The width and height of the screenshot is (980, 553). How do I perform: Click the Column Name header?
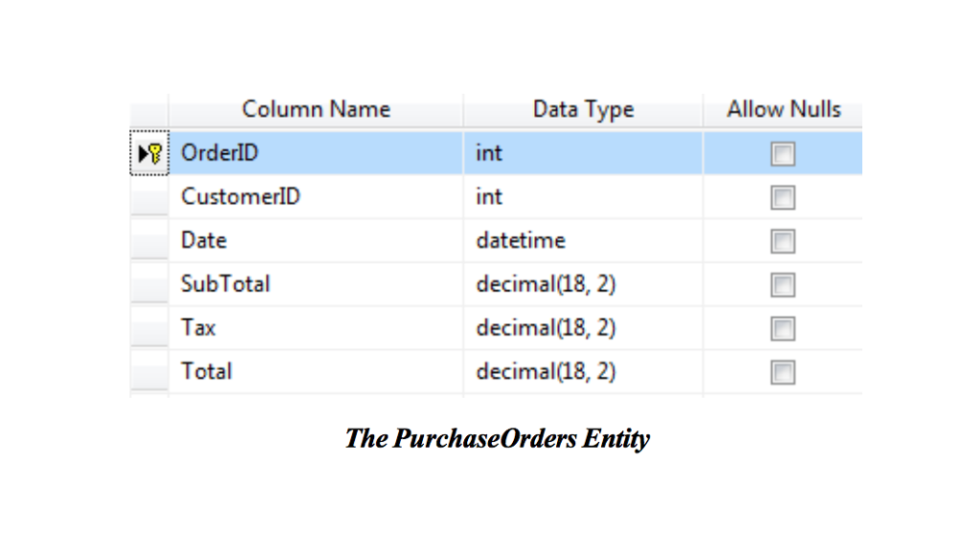point(316,109)
